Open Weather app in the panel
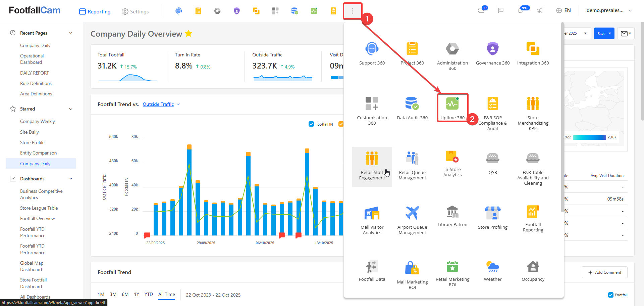Image resolution: width=644 pixels, height=306 pixels. point(493,271)
